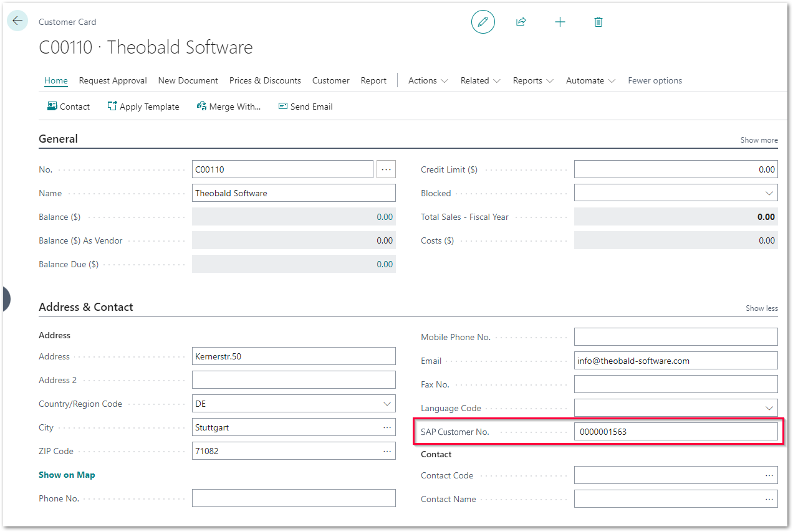Expand Language Code dropdown
This screenshot has height=532, width=793.
[769, 408]
